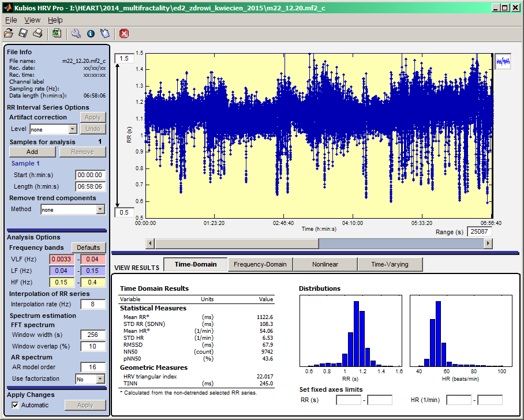This screenshot has height=420, width=524.
Task: Click the sample Length time field
Action: tap(90, 186)
